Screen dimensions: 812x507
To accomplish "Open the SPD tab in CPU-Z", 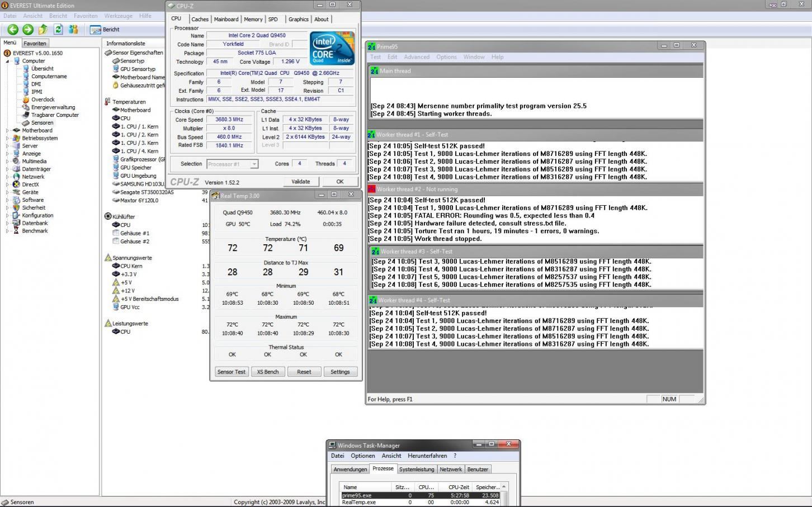I will point(273,19).
